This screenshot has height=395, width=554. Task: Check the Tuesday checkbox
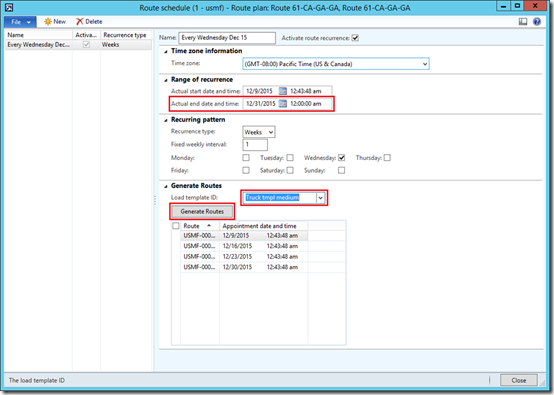(290, 158)
